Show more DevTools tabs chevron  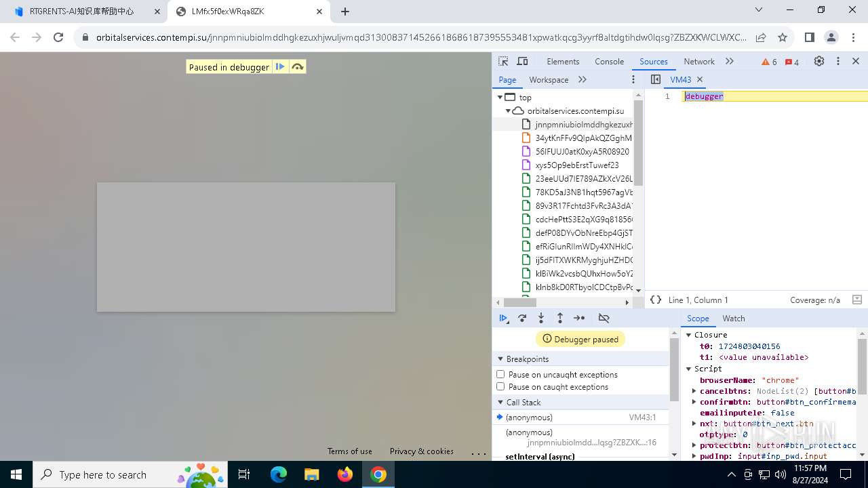tap(730, 61)
